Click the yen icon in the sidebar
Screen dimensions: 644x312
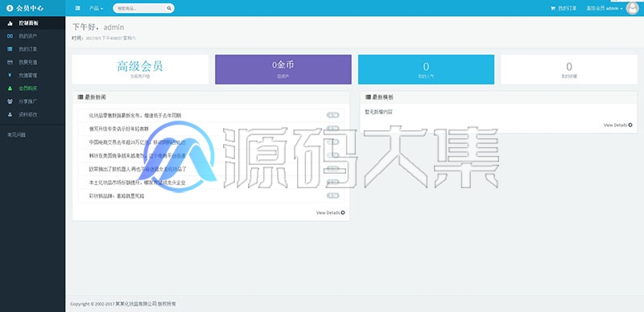click(x=10, y=75)
